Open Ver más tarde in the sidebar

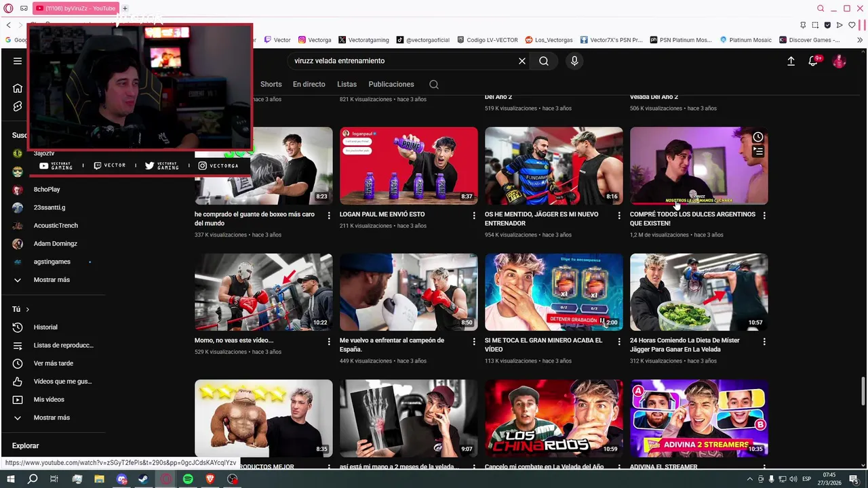coord(53,363)
